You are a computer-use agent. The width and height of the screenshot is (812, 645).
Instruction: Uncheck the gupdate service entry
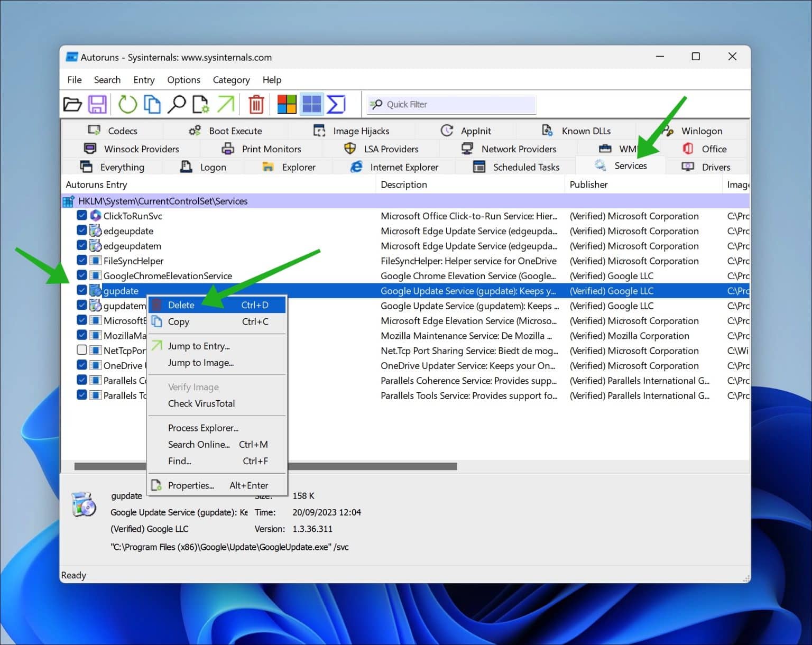(82, 290)
